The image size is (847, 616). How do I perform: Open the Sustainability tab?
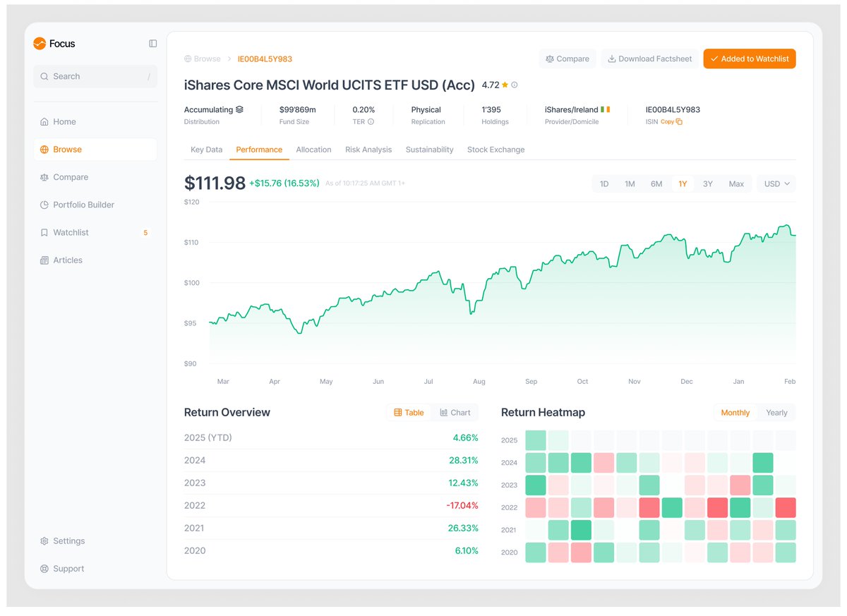tap(429, 149)
